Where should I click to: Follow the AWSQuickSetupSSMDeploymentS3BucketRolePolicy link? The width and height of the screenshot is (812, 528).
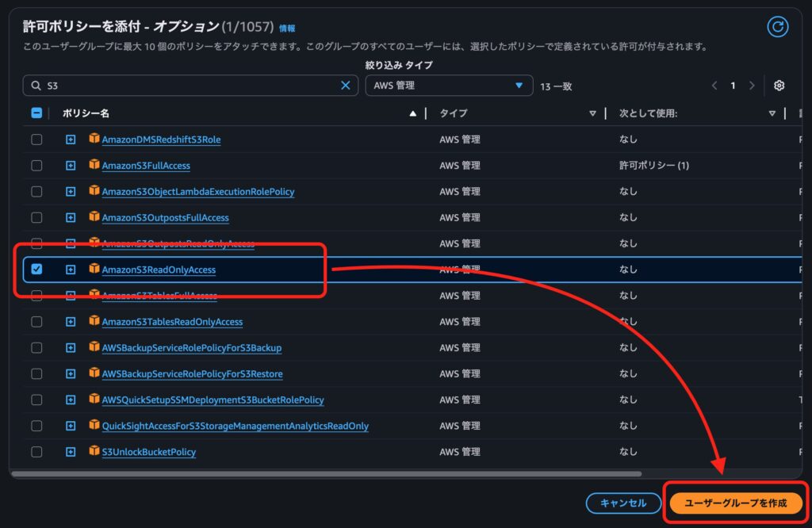[213, 400]
